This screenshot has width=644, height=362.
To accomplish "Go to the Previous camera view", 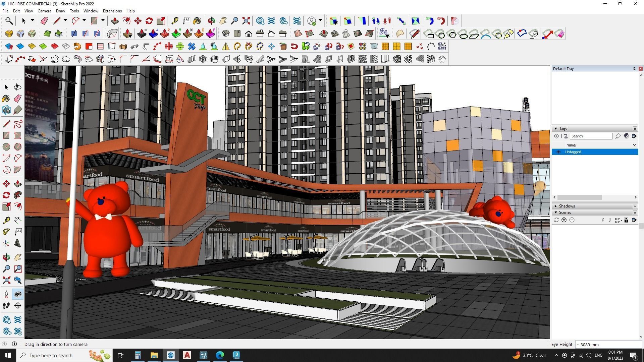I will coord(17,280).
